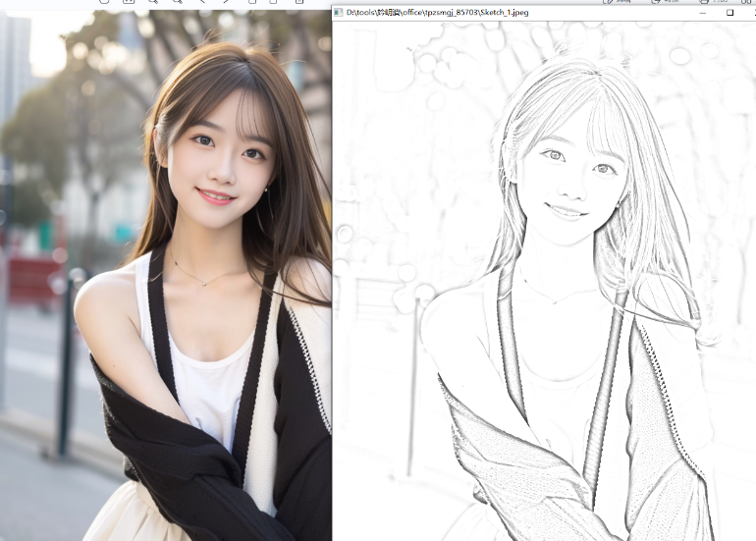Maximize the Sketch_1.jpeg window

pyautogui.click(x=729, y=13)
